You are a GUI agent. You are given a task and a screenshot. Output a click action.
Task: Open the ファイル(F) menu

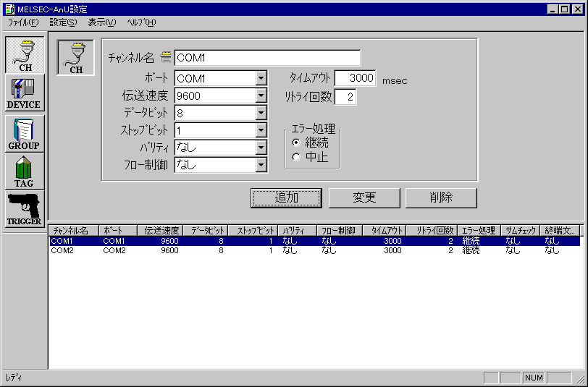(23, 22)
